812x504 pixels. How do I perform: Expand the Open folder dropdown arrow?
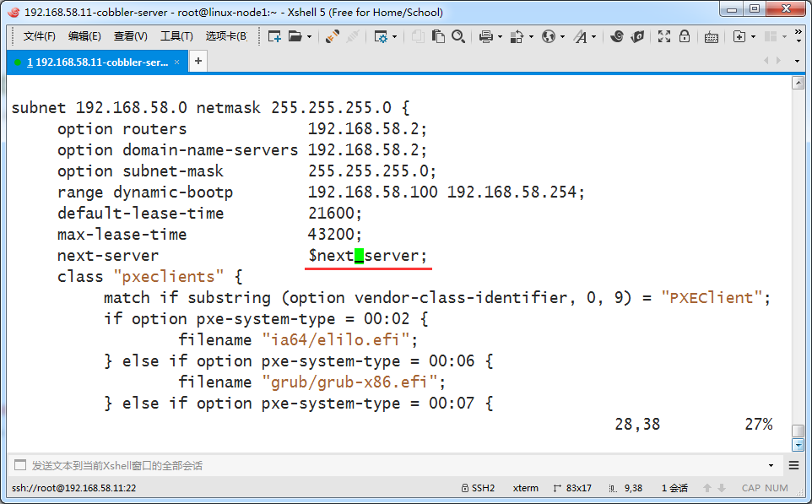(309, 37)
